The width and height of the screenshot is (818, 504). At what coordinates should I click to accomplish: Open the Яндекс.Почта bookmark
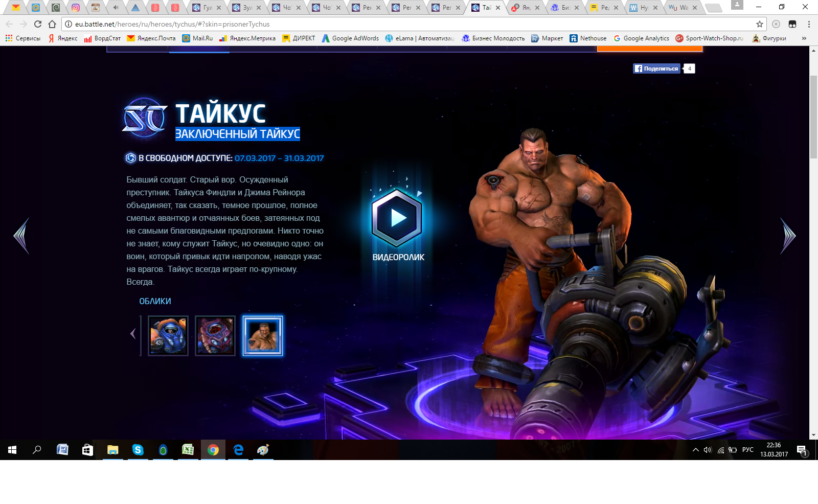pyautogui.click(x=151, y=38)
